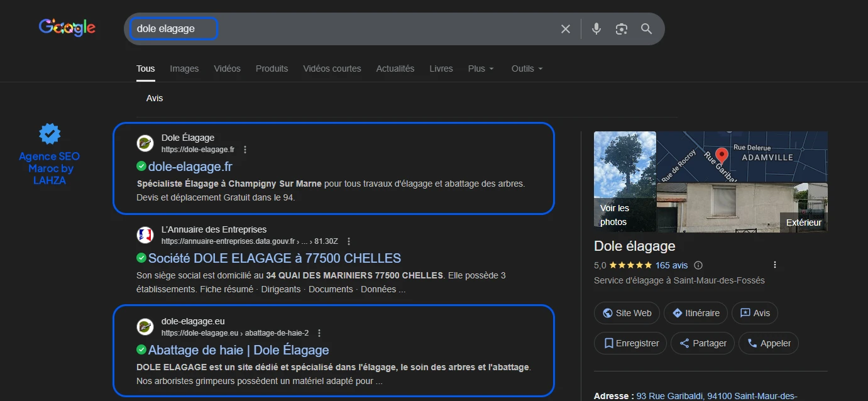Open Google Lens image search icon
The width and height of the screenshot is (868, 401).
coord(622,29)
